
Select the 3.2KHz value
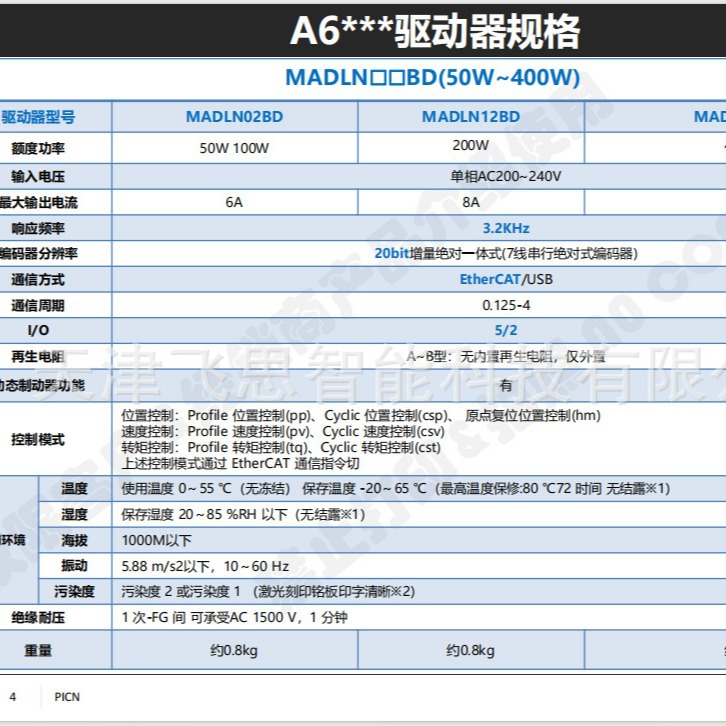pyautogui.click(x=506, y=228)
